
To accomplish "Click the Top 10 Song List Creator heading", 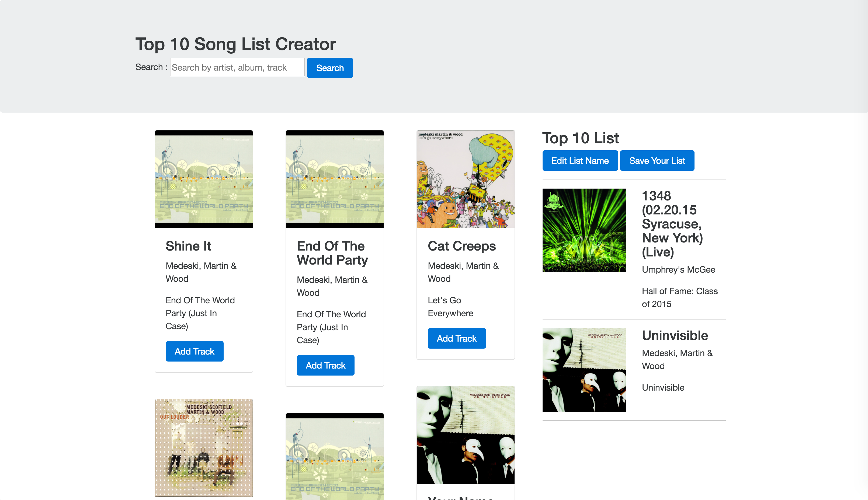I will click(x=235, y=44).
